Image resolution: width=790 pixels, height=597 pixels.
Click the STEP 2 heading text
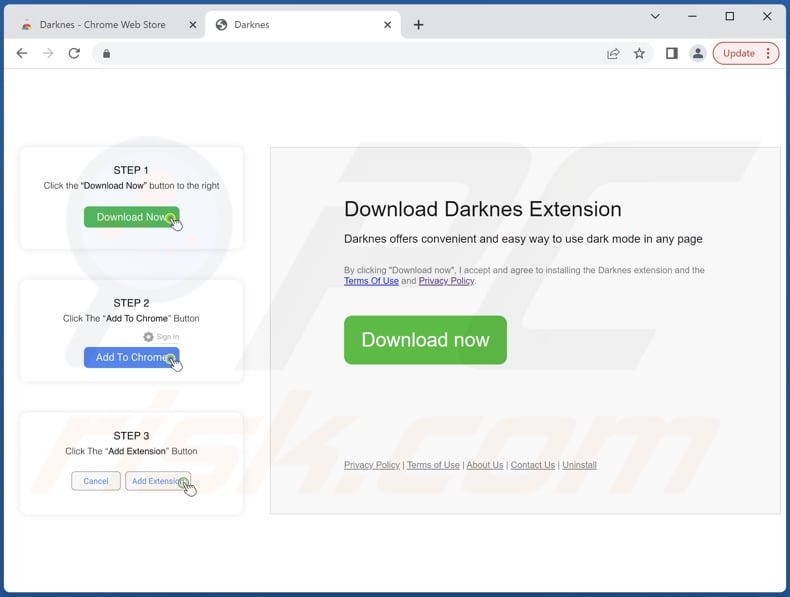point(131,303)
